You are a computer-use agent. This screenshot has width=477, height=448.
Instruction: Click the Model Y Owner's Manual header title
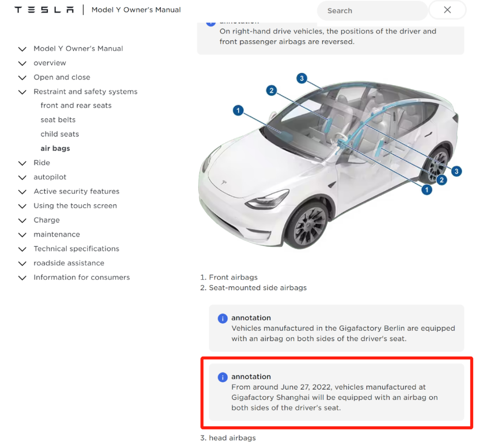tap(136, 10)
